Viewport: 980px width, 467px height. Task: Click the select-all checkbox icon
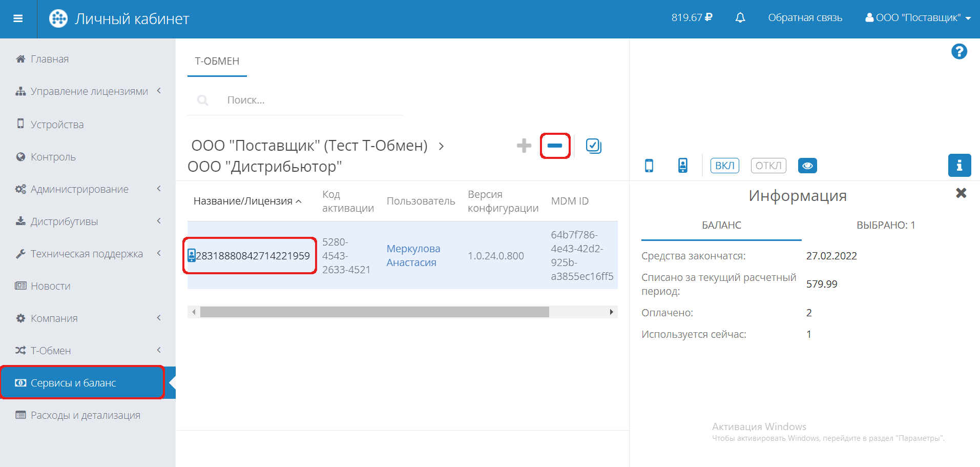pos(593,146)
